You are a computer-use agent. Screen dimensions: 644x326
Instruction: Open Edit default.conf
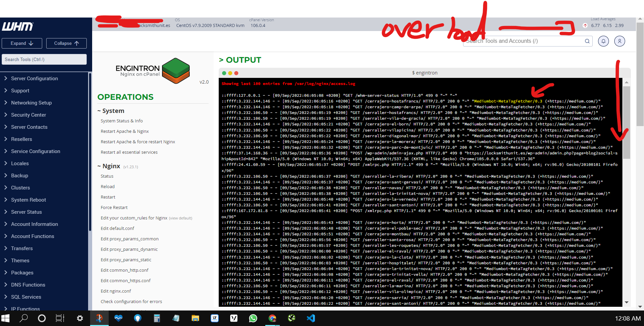click(117, 228)
